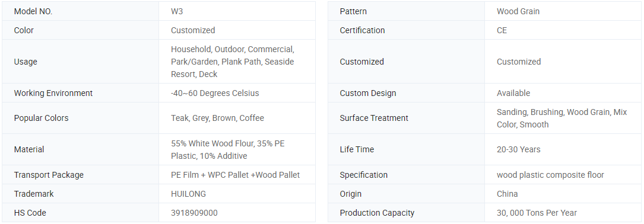The height and width of the screenshot is (224, 644).
Task: Click the Model NO. value W3
Action: (177, 11)
